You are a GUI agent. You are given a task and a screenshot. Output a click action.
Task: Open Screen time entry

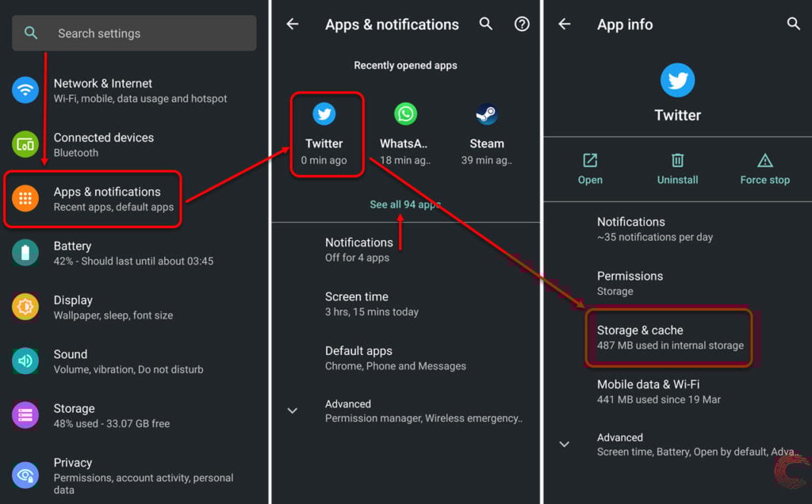(x=406, y=304)
